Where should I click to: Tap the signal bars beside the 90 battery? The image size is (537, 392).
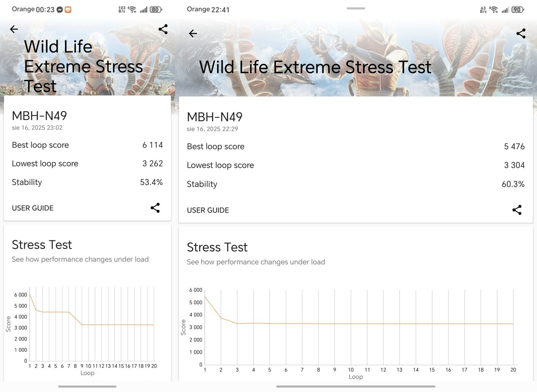point(505,10)
